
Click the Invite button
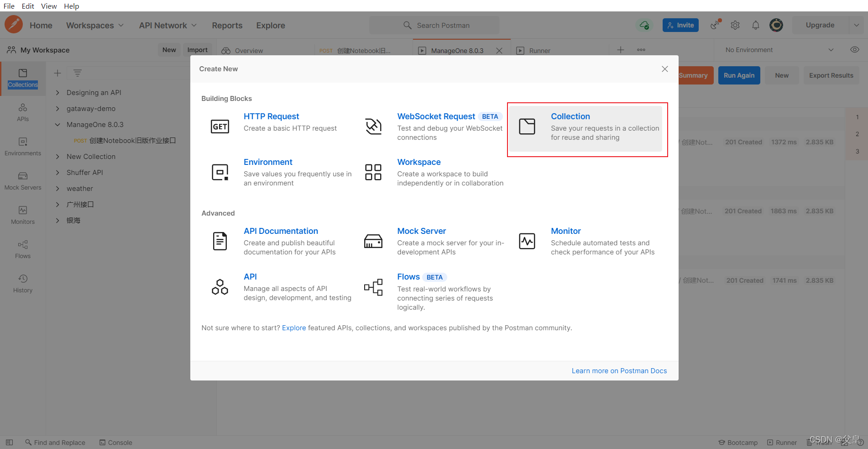tap(680, 25)
